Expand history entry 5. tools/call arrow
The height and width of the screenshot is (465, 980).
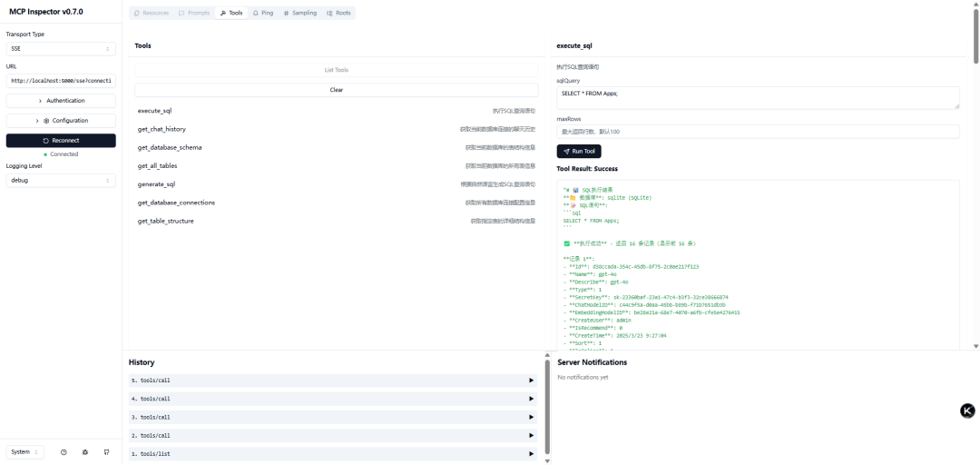(531, 381)
